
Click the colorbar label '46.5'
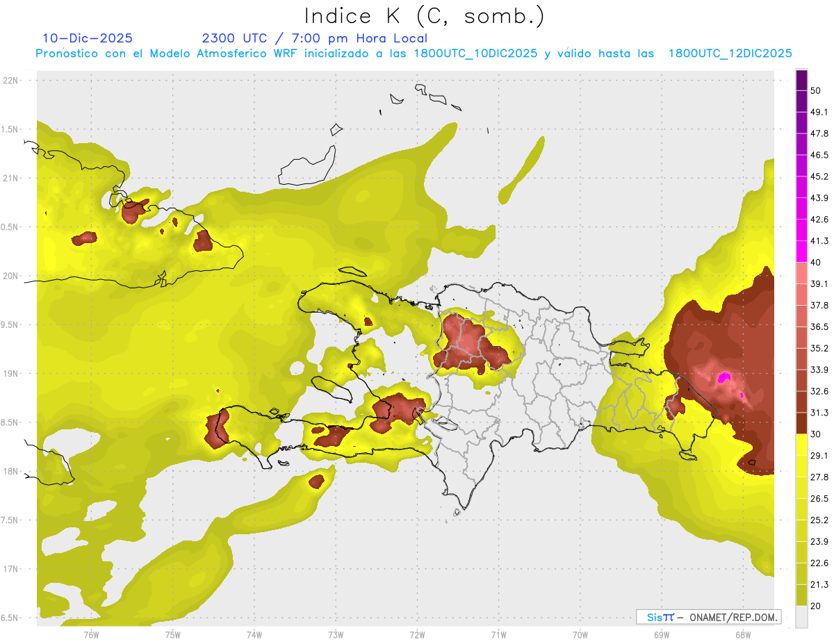coord(819,155)
